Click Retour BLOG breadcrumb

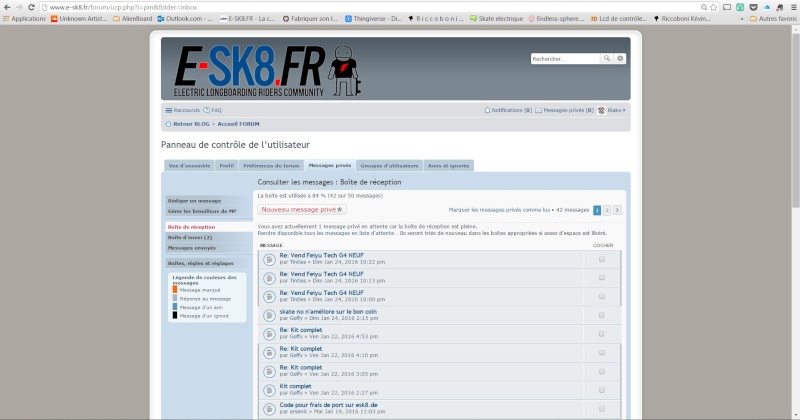click(188, 124)
